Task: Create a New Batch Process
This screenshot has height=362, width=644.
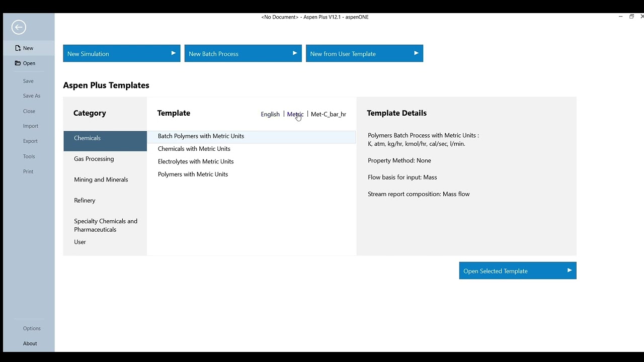Action: click(x=243, y=53)
